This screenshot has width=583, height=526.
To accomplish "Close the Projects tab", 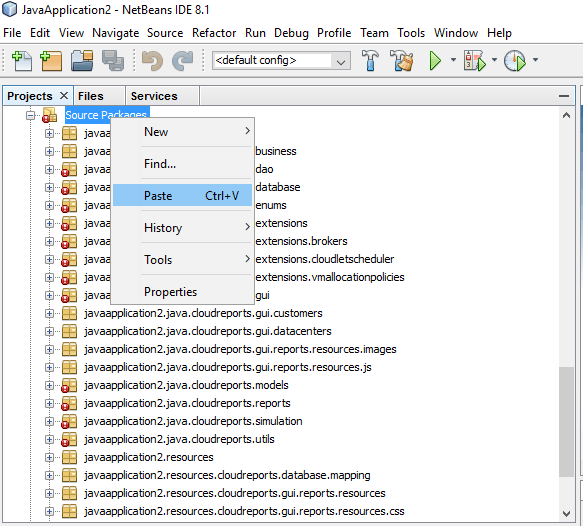I will point(64,96).
